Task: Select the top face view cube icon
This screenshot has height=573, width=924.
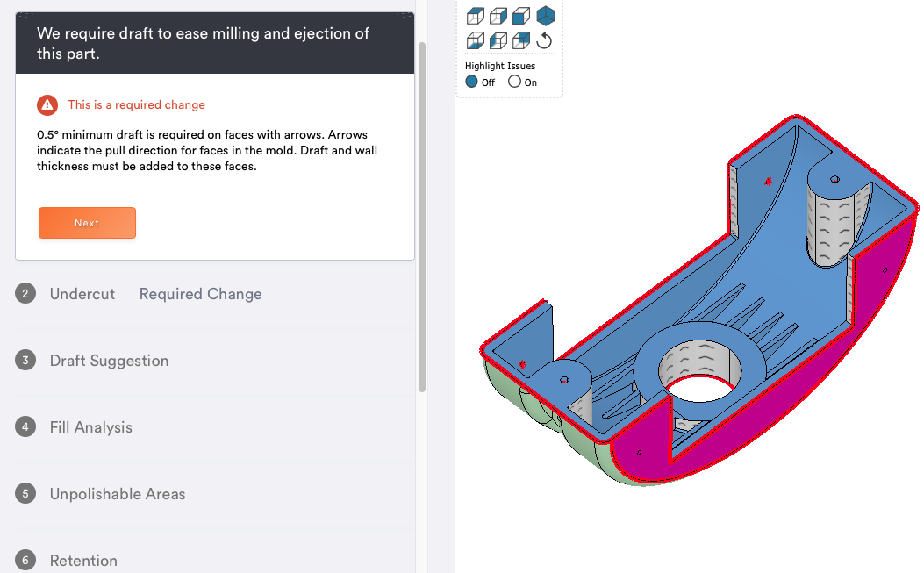Action: click(x=476, y=16)
